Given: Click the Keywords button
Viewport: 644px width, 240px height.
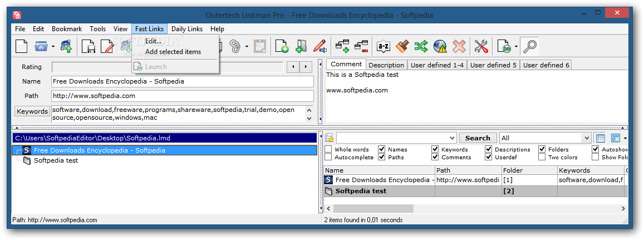Looking at the screenshot, I should tap(32, 111).
